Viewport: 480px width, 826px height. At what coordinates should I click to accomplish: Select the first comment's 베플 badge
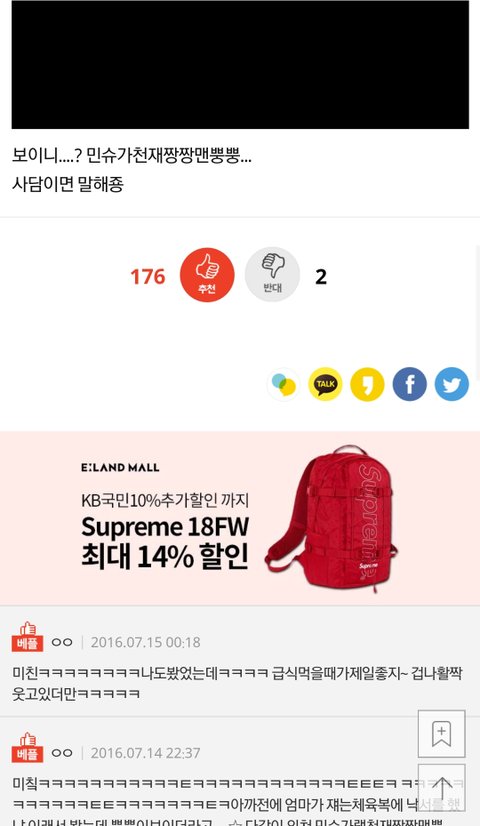[x=27, y=637]
